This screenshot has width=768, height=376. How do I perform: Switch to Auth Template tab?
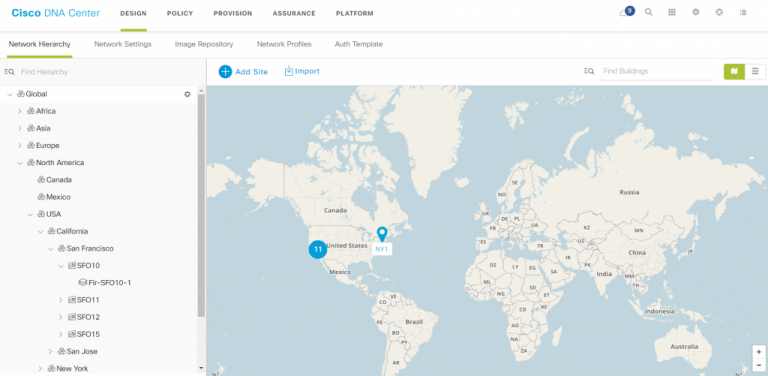359,44
